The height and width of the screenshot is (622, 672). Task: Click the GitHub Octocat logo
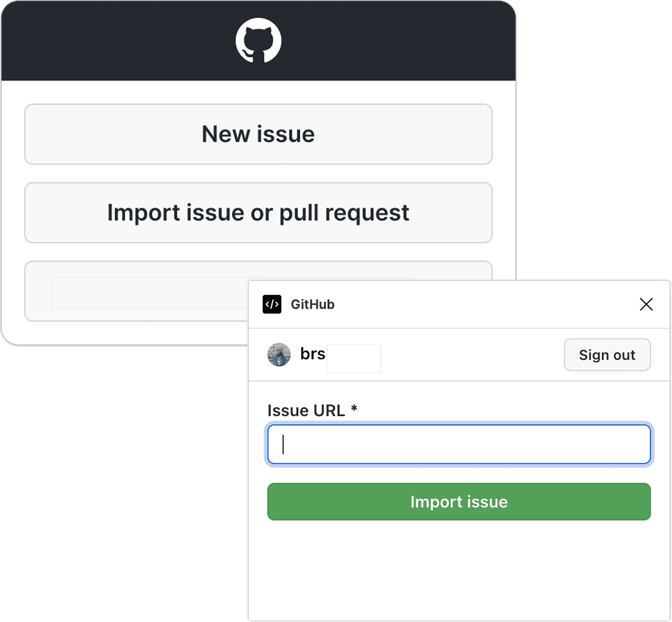point(258,41)
